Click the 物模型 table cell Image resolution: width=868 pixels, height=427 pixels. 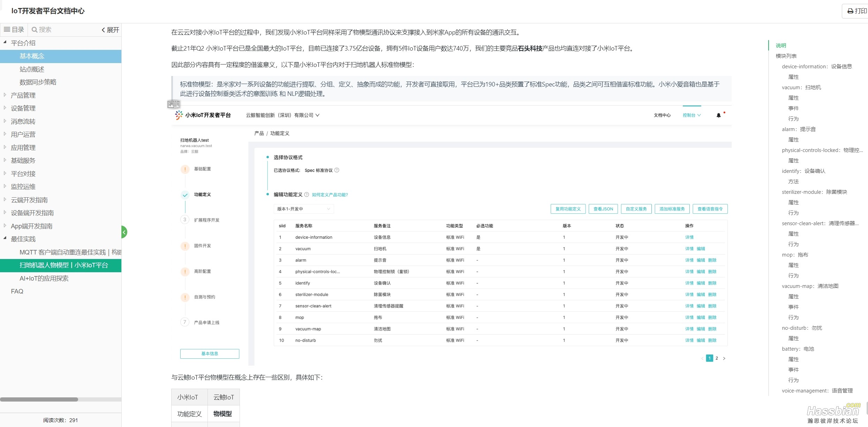pos(224,414)
